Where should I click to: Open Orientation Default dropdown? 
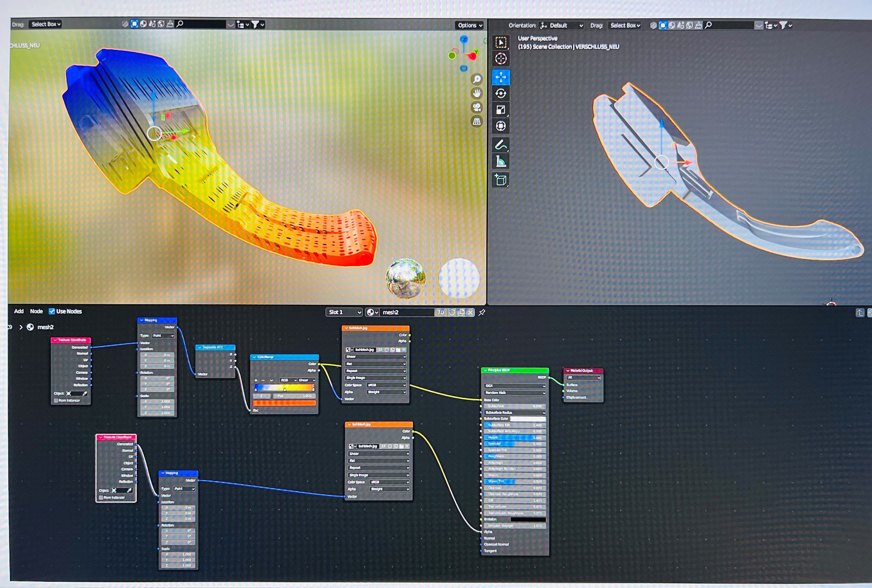[561, 26]
